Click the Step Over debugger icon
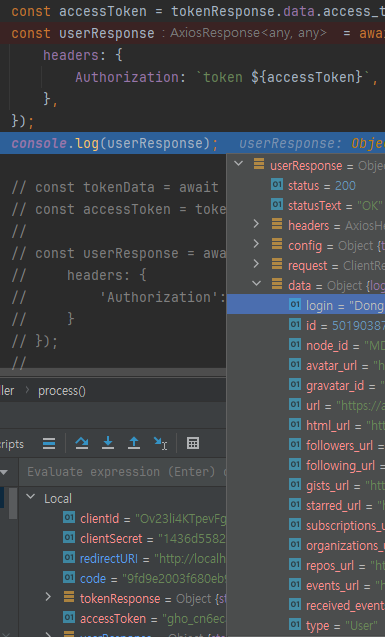Image resolution: width=385 pixels, height=637 pixels. click(82, 443)
